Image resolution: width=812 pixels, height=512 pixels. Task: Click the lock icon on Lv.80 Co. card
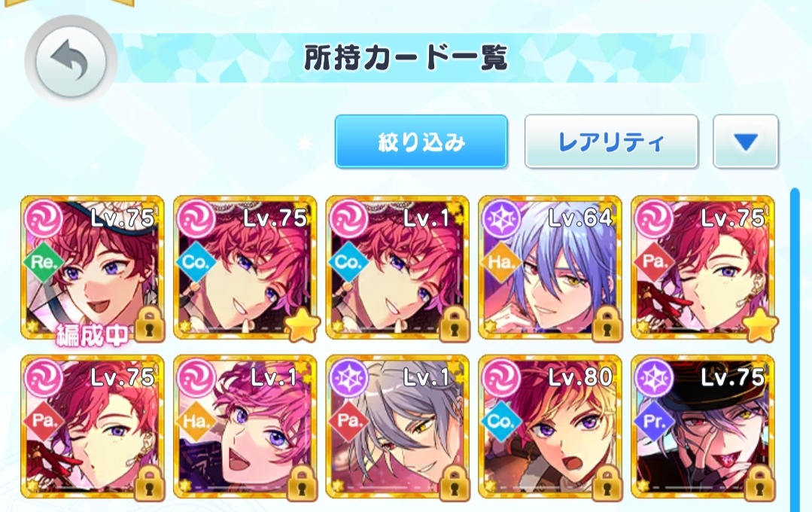point(607,483)
